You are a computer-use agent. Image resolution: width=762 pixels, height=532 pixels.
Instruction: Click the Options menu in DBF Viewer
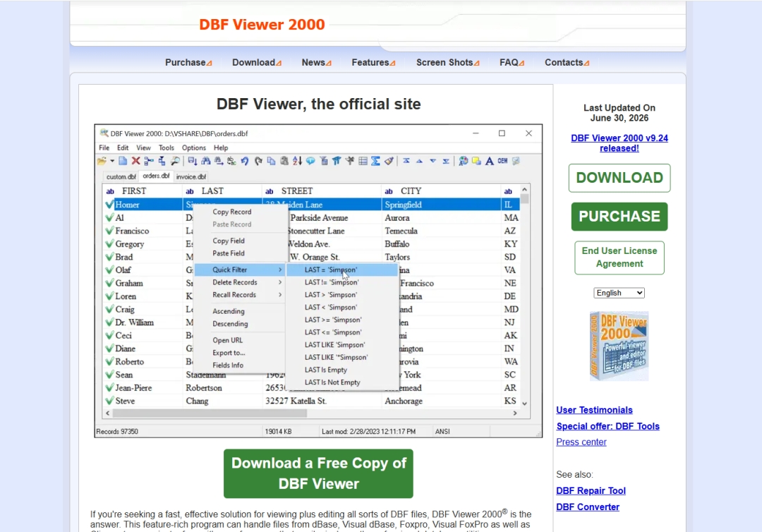(194, 147)
